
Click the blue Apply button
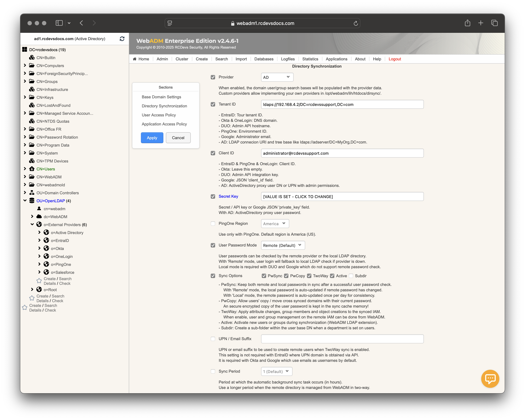click(152, 138)
